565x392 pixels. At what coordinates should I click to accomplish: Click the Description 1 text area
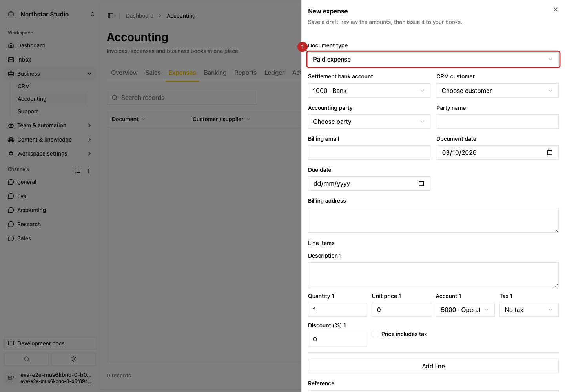tap(433, 275)
